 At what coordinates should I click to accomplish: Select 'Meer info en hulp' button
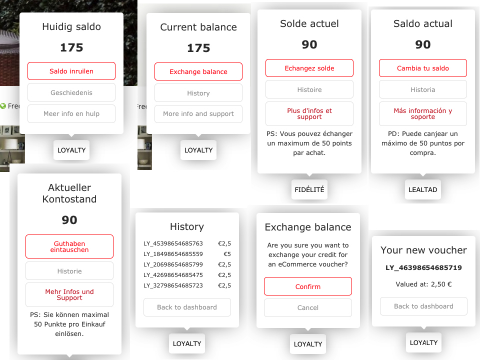[x=71, y=114]
